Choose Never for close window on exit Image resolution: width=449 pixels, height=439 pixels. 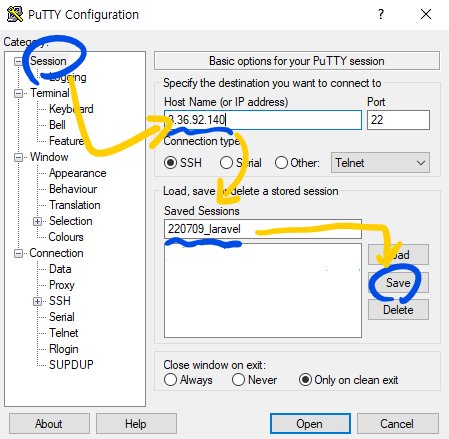(238, 380)
